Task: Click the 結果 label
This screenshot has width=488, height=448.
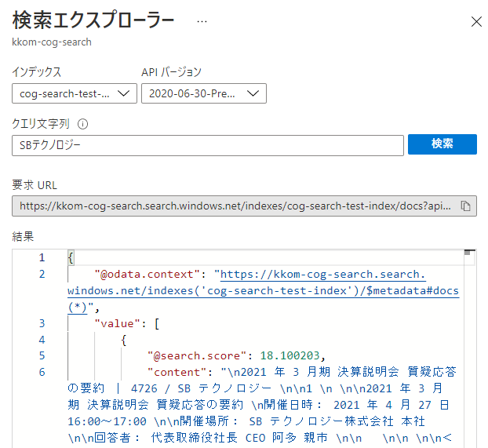Action: pyautogui.click(x=23, y=237)
